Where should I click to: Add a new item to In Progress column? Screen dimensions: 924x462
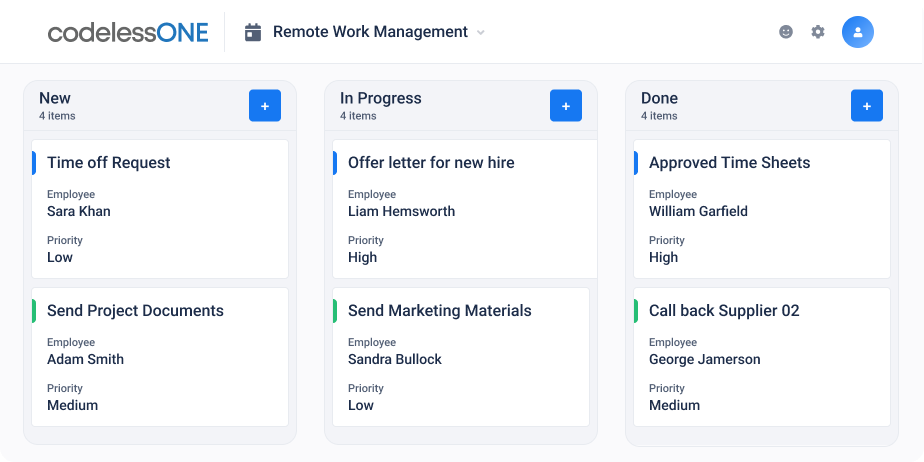566,106
